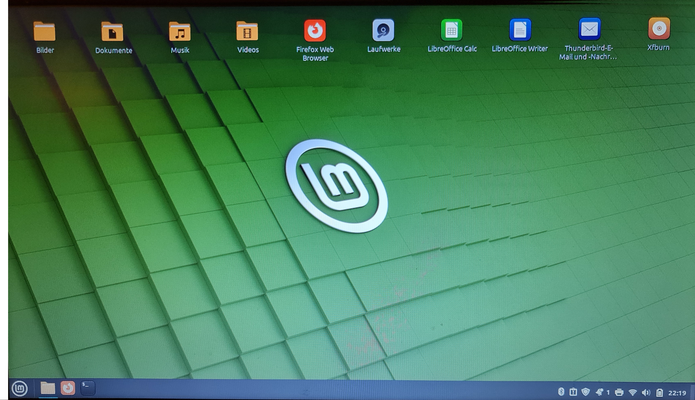Click the Bluetooth tray icon
This screenshot has width=695, height=400.
(x=561, y=390)
